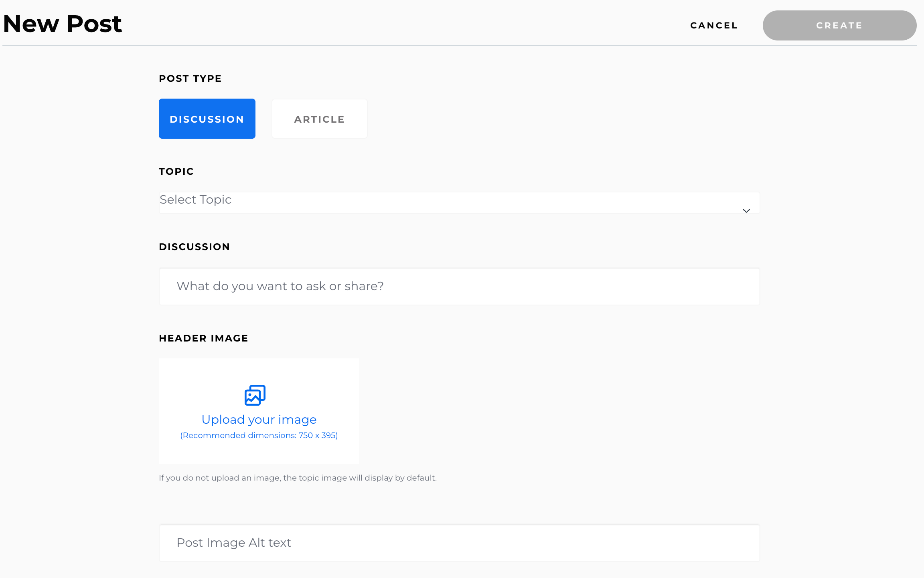Screen dimensions: 924x578
Task: Click the recommended dimensions text
Action: click(259, 435)
